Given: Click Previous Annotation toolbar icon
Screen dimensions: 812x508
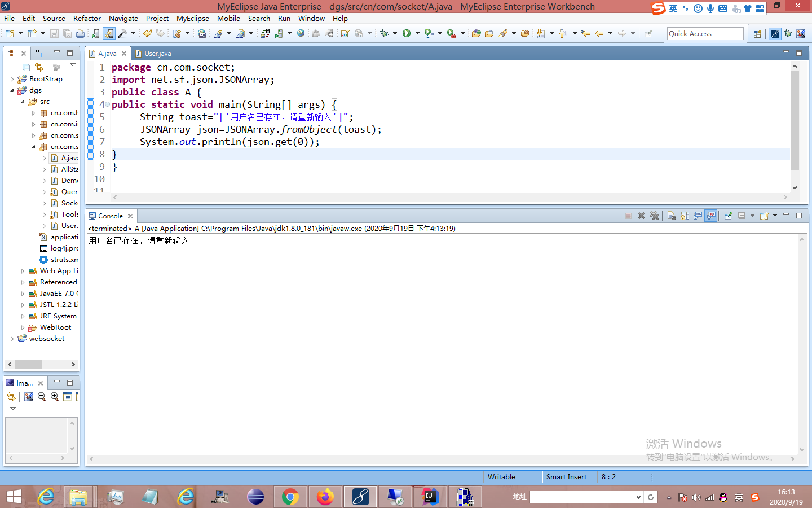Looking at the screenshot, I should [563, 34].
